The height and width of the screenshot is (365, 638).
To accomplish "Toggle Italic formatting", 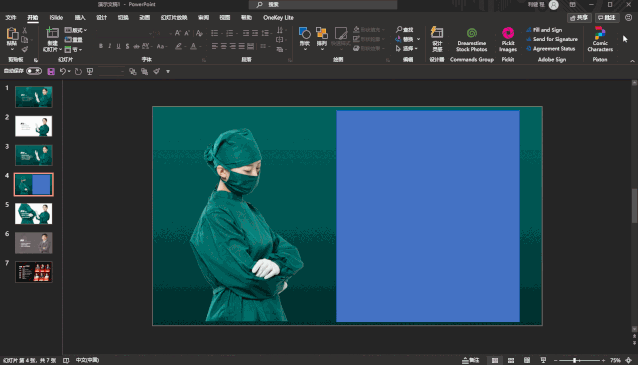I will click(109, 46).
